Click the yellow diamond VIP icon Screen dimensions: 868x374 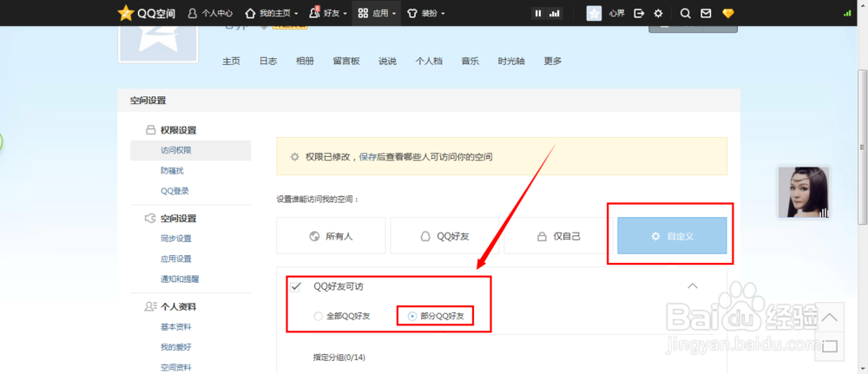[x=728, y=13]
